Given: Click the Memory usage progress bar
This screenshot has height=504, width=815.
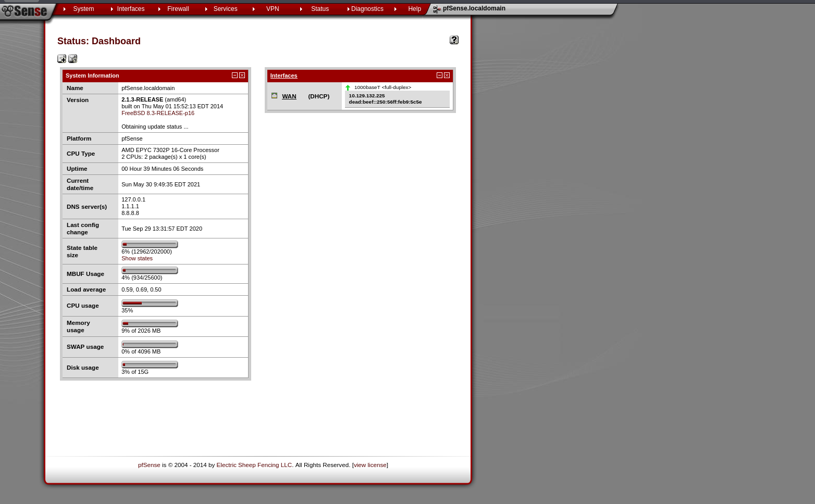Looking at the screenshot, I should [150, 323].
